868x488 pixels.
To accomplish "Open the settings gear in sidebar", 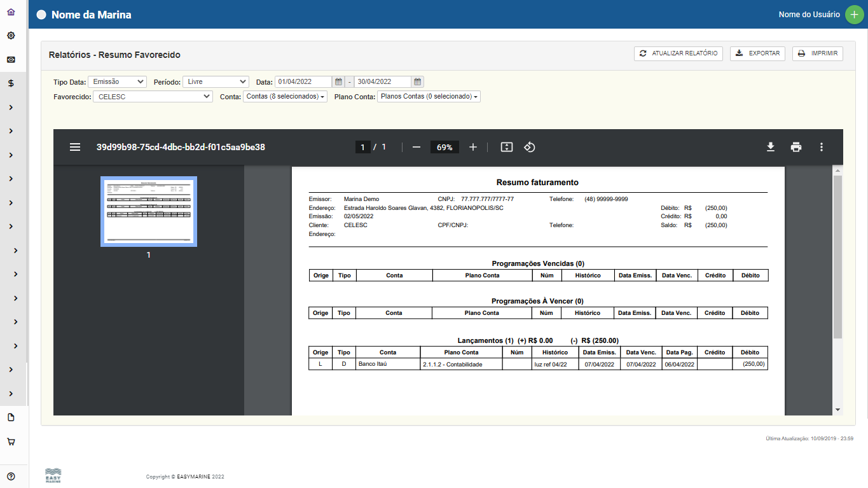I will click(x=11, y=36).
